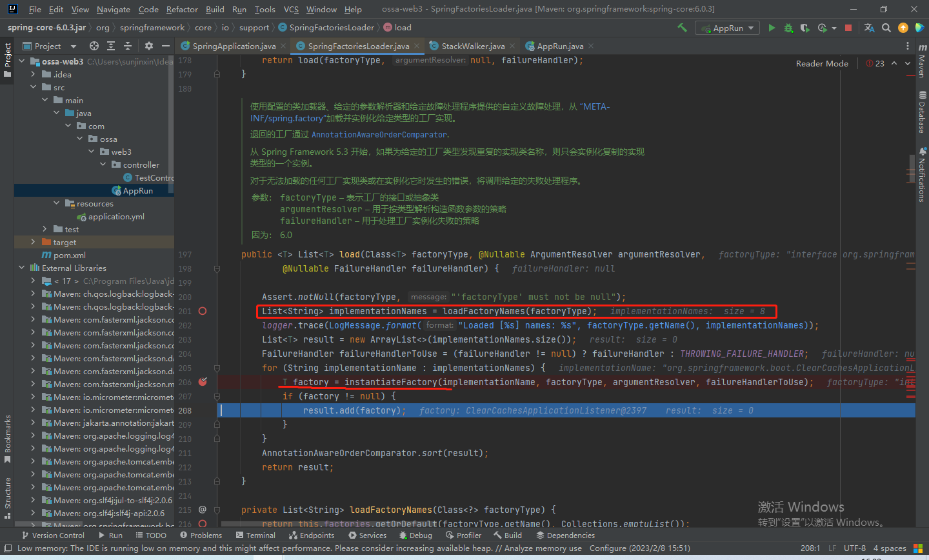Image resolution: width=929 pixels, height=560 pixels.
Task: Run AppRun with the green play icon
Action: point(772,28)
